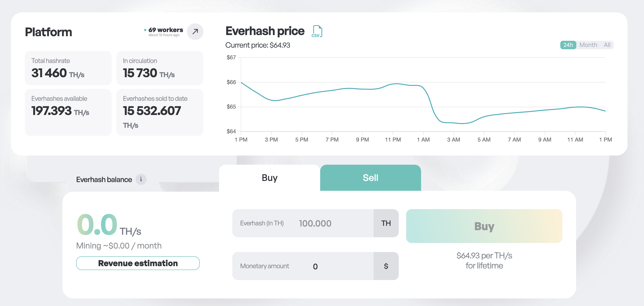Switch chart range to Month
Screen dimensions: 644x306
pyautogui.click(x=588, y=45)
